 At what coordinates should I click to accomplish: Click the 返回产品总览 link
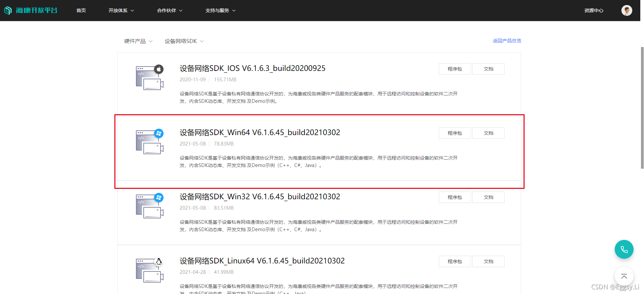(507, 41)
